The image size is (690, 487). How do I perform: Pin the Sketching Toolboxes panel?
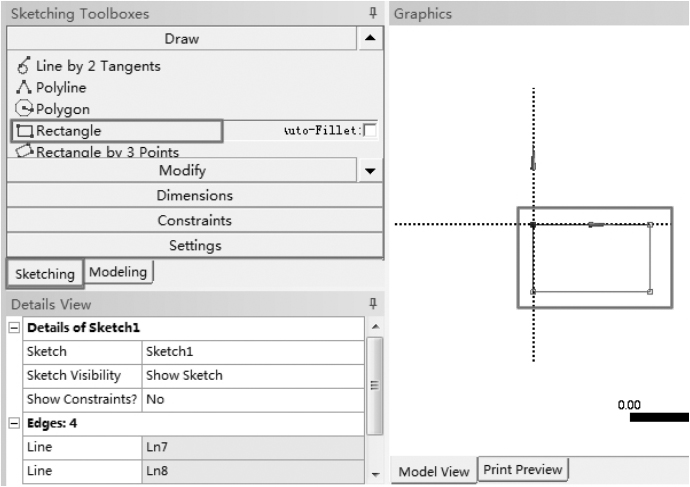[x=373, y=14]
